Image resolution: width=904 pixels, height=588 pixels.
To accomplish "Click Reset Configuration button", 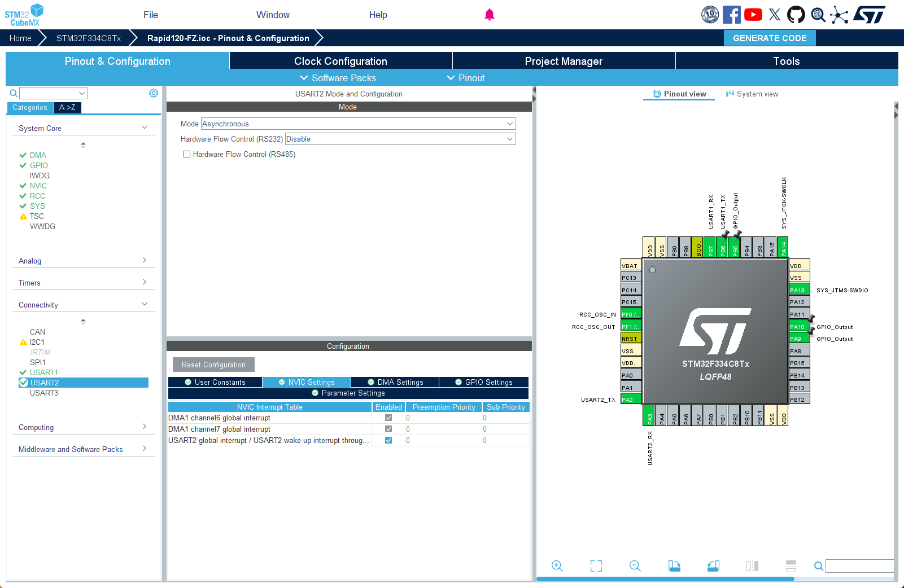I will click(x=213, y=365).
